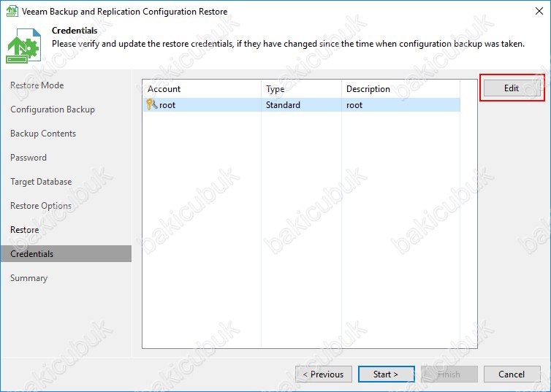
Task: Select the Credentials step in sidebar
Action: 66,254
